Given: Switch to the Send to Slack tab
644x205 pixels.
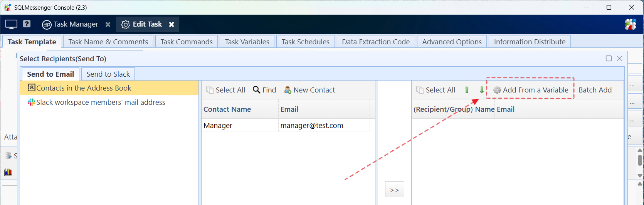Looking at the screenshot, I should pyautogui.click(x=108, y=74).
